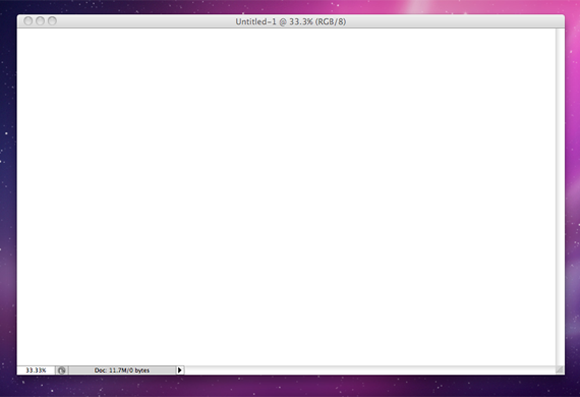
Task: Zoom the Untitled-1 window using third button
Action: pos(53,21)
